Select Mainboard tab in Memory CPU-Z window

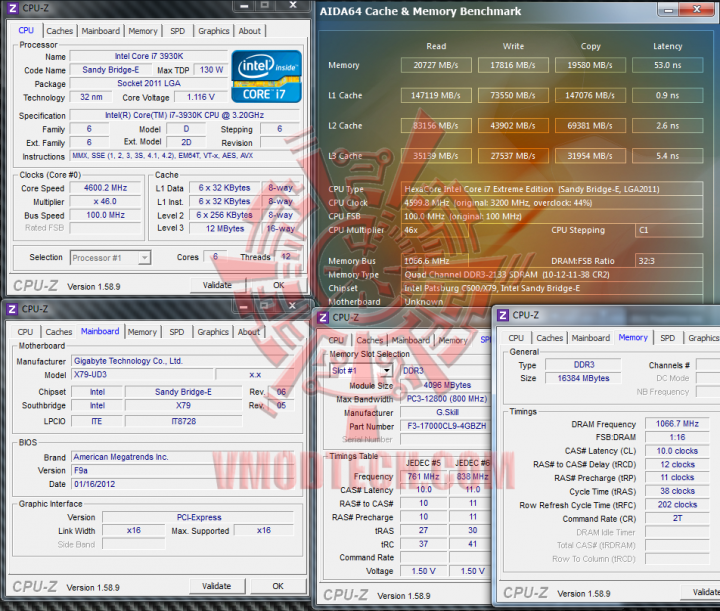point(591,338)
